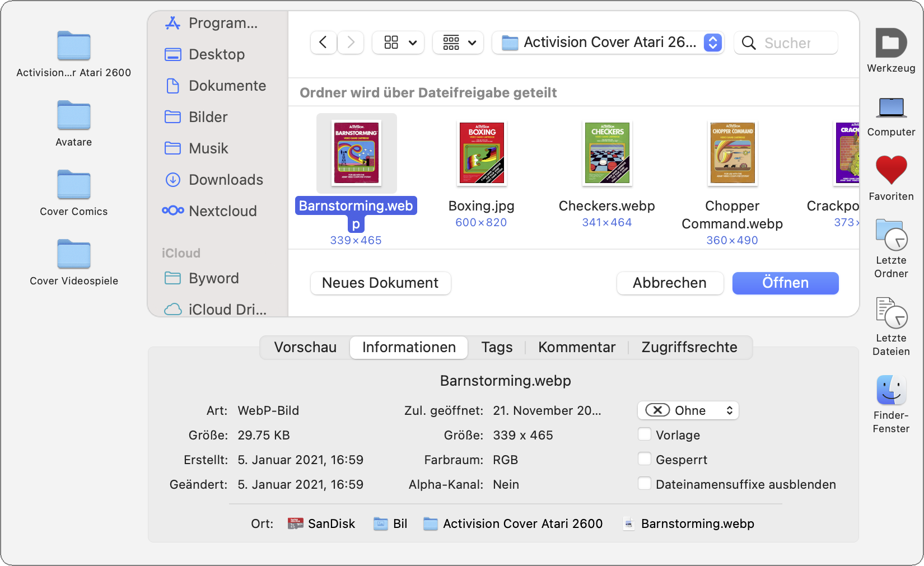Screen dimensions: 924x566
Task: Click the Bil folder in the path bar
Action: tap(390, 523)
